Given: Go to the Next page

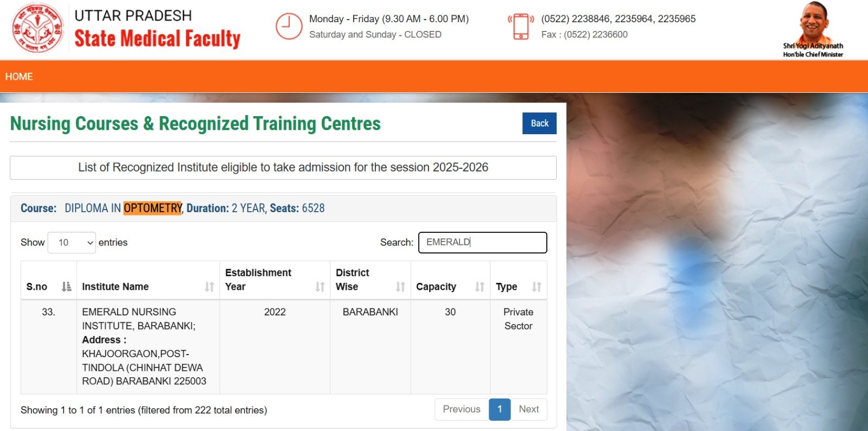Looking at the screenshot, I should [528, 409].
